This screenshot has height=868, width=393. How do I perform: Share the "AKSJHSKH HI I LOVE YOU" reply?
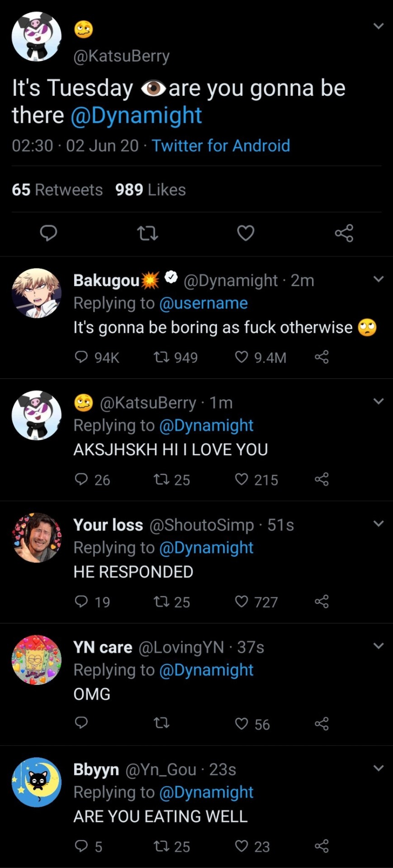coord(322,479)
